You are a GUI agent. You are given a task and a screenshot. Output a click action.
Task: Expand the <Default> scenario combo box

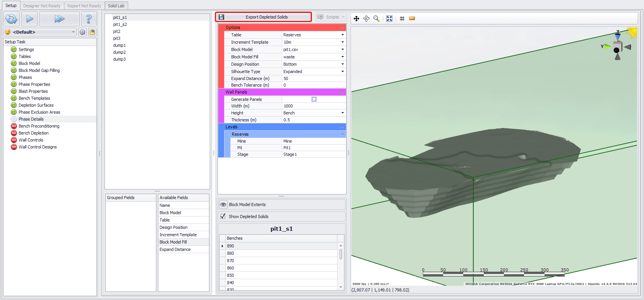coord(74,32)
